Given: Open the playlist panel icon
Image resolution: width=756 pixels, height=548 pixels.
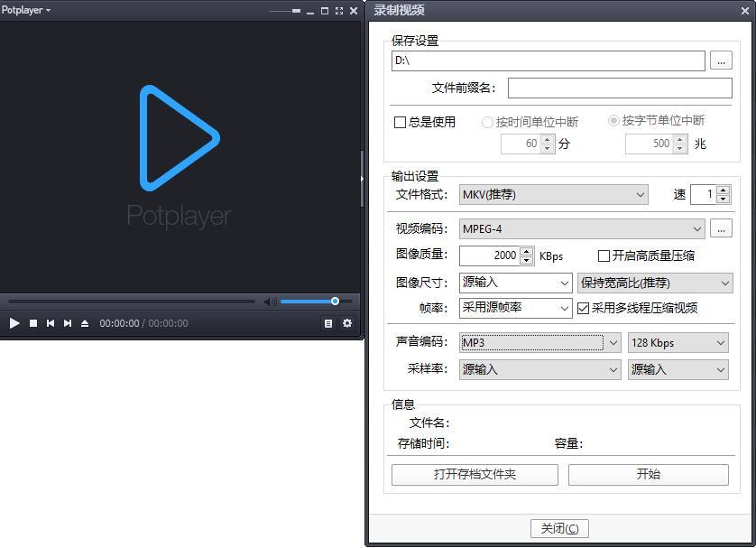Looking at the screenshot, I should (x=327, y=322).
